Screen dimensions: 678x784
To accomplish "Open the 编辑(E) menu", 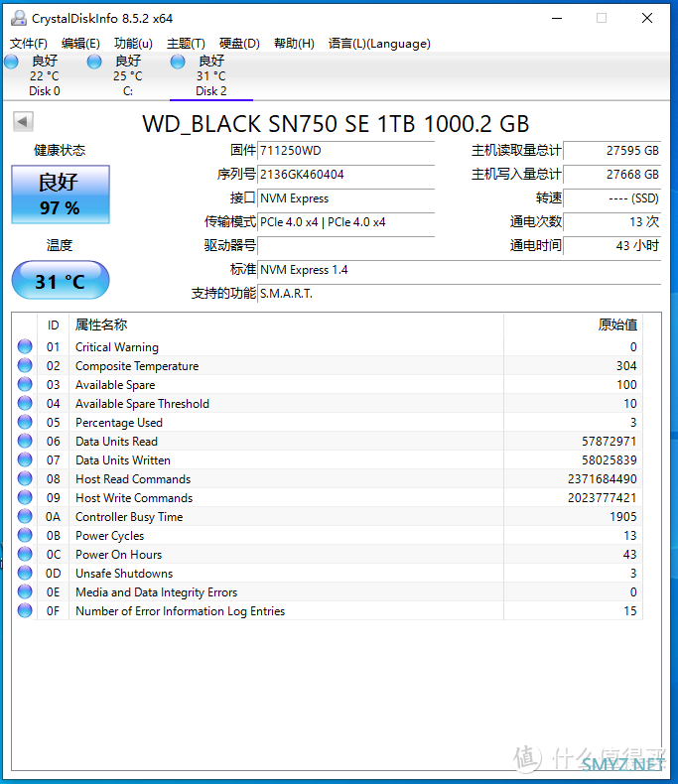I will pyautogui.click(x=80, y=44).
